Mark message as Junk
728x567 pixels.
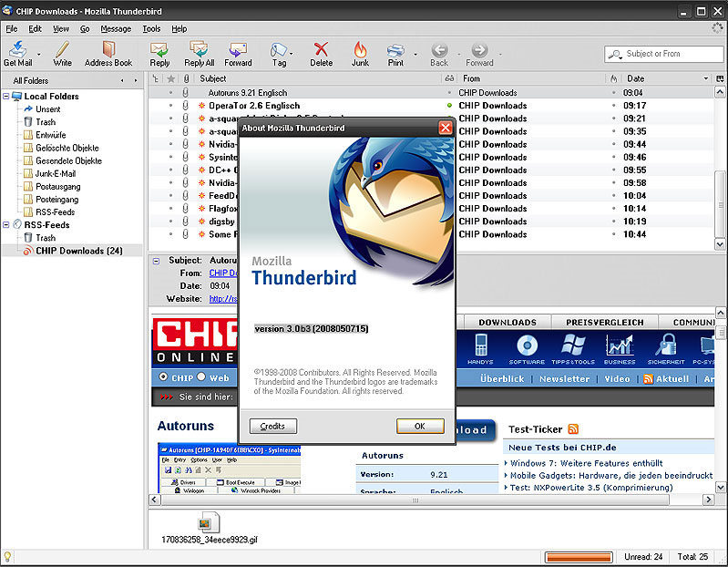click(360, 49)
